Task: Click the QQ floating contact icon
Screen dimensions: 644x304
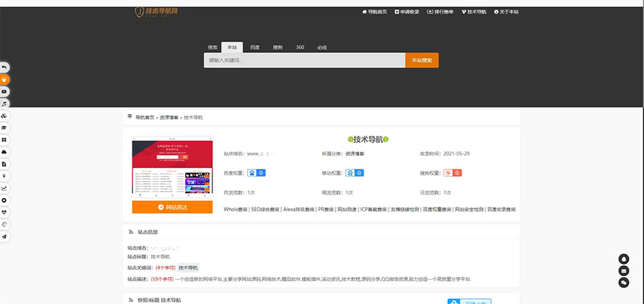Action: (x=624, y=258)
